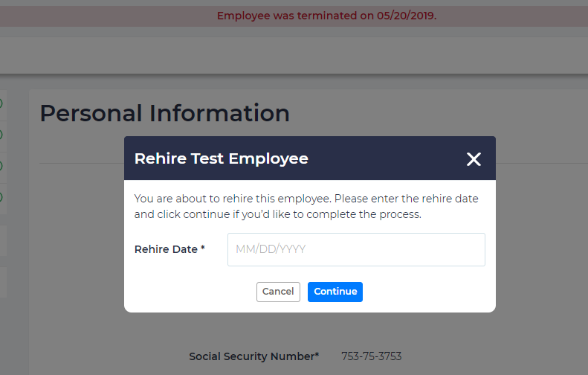
Task: Click the required asterisk next to Rehire Date
Action: coord(203,249)
